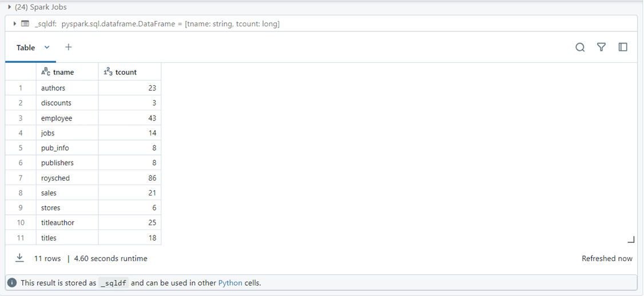644x296 pixels.
Task: Toggle the columns side panel icon
Action: pyautogui.click(x=623, y=47)
